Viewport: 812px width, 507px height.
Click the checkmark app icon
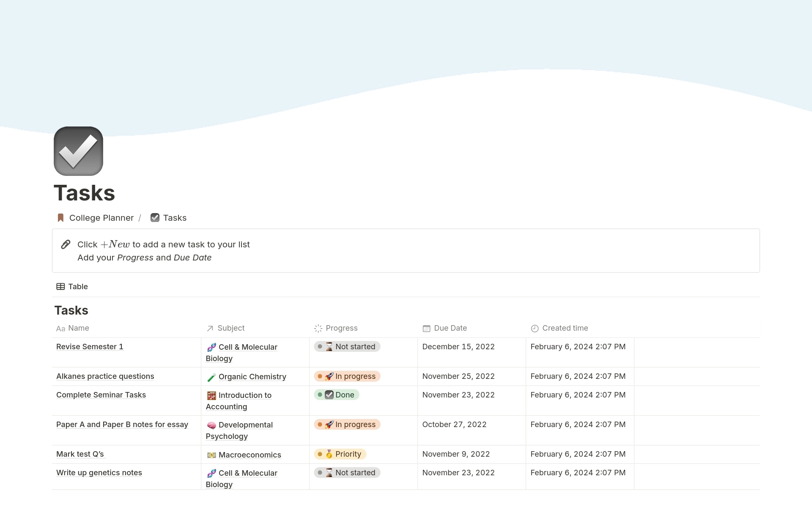point(79,151)
